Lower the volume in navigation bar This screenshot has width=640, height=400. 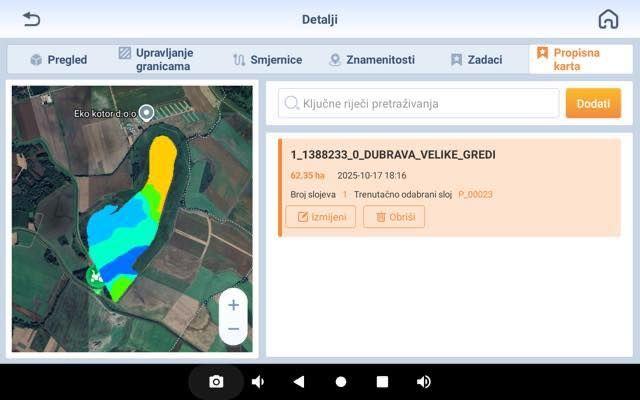257,382
